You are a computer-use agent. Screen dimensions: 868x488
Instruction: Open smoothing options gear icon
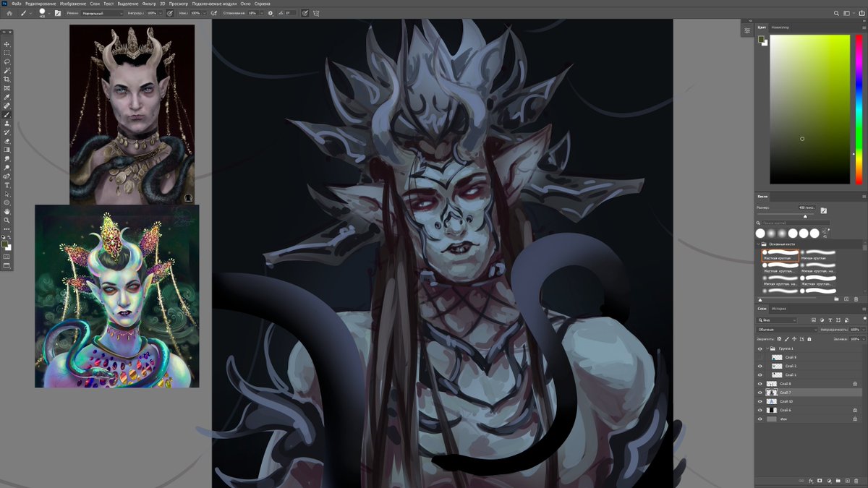(271, 13)
